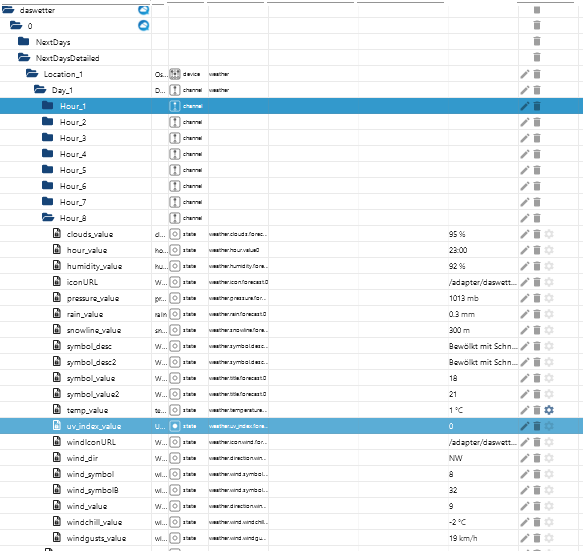Click the iconURL value /adapter/daswett...
The image size is (583, 551).
point(483,282)
